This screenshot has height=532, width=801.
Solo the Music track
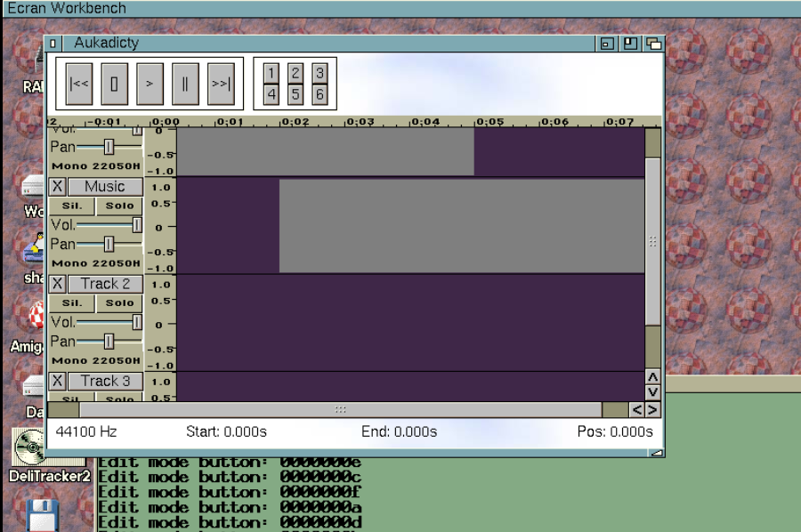pyautogui.click(x=119, y=206)
